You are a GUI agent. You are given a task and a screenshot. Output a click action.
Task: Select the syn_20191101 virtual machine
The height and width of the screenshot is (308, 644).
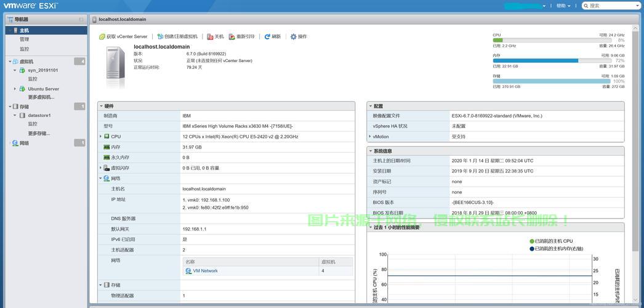click(42, 70)
